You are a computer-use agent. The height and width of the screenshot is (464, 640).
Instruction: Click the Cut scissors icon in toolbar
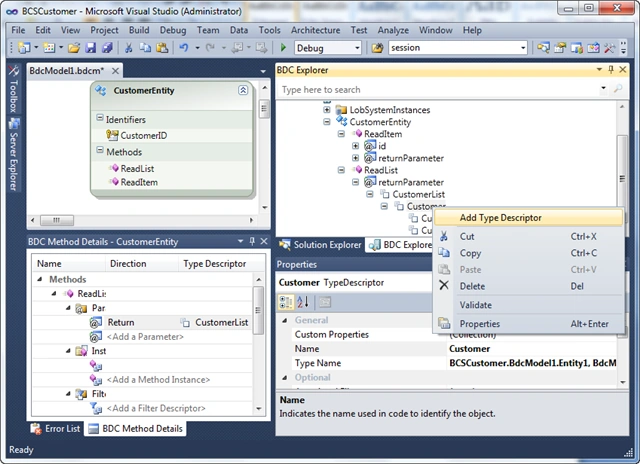[128, 48]
